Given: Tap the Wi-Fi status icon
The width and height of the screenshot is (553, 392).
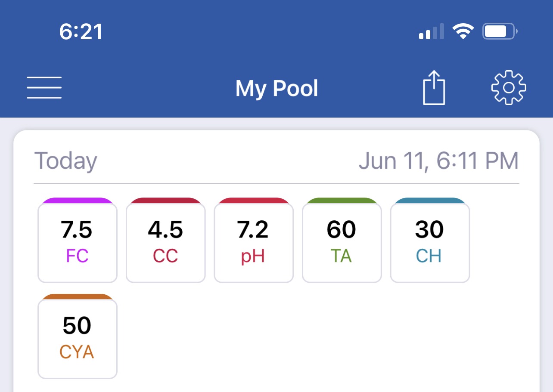Looking at the screenshot, I should click(463, 31).
